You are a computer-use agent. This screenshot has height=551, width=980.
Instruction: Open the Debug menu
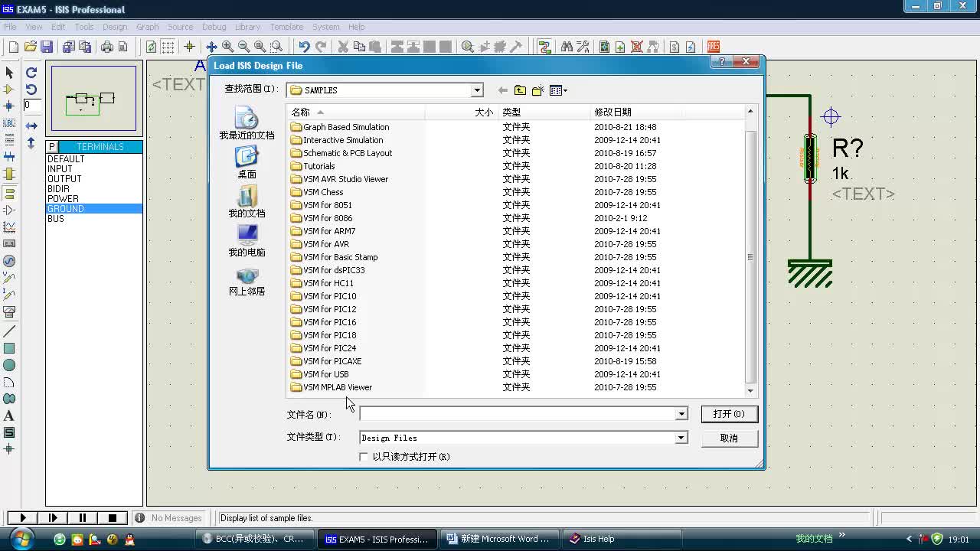click(x=214, y=27)
